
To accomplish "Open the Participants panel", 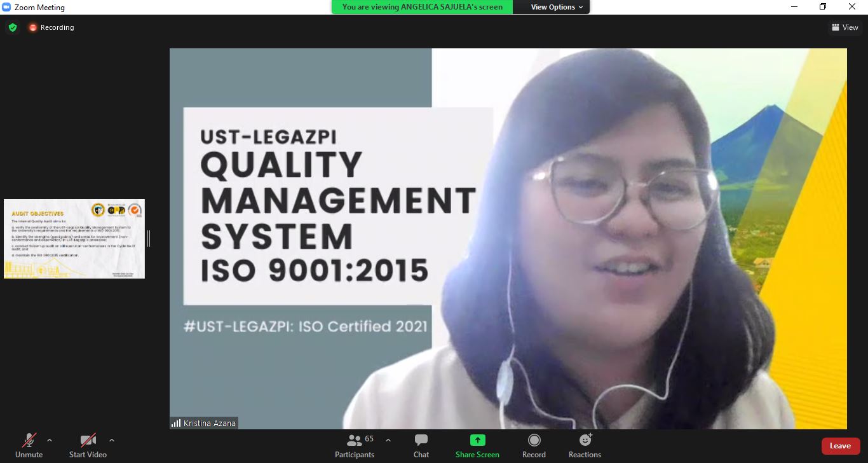I will (x=355, y=445).
